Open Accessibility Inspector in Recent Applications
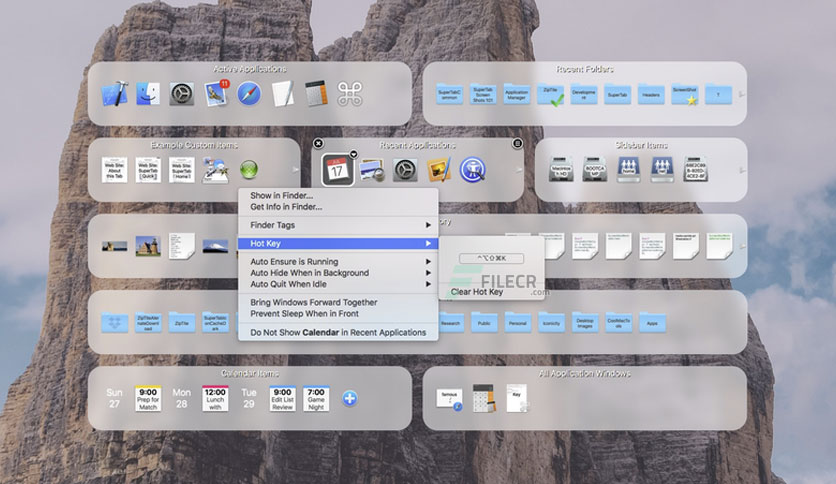The width and height of the screenshot is (836, 484). [472, 170]
